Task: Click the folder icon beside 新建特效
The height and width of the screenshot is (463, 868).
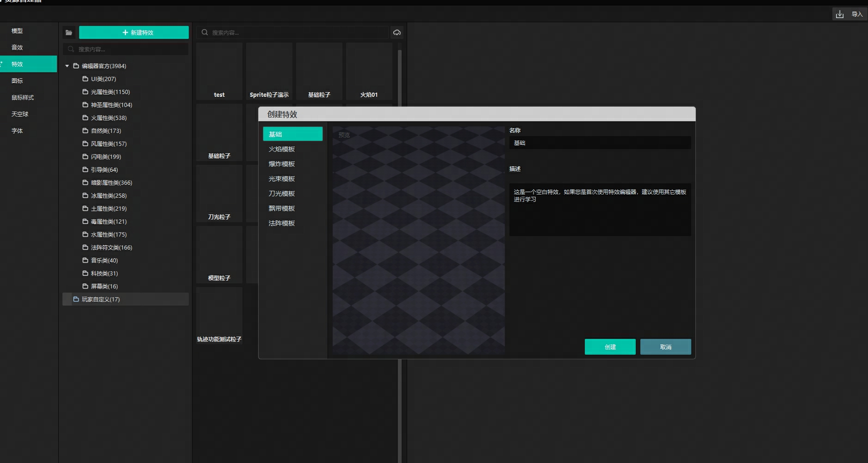Action: coord(69,32)
